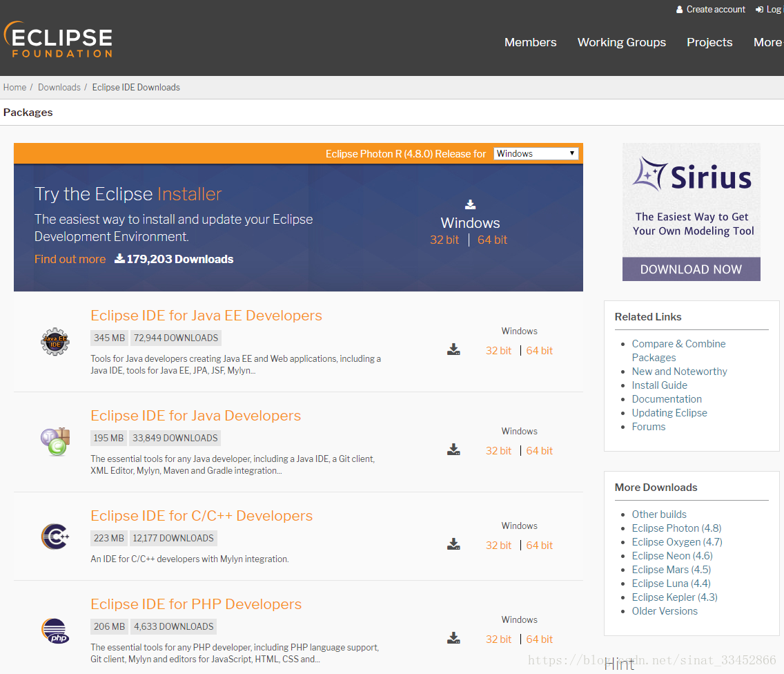This screenshot has height=674, width=784.
Task: Go to Home breadcrumb
Action: tap(14, 88)
